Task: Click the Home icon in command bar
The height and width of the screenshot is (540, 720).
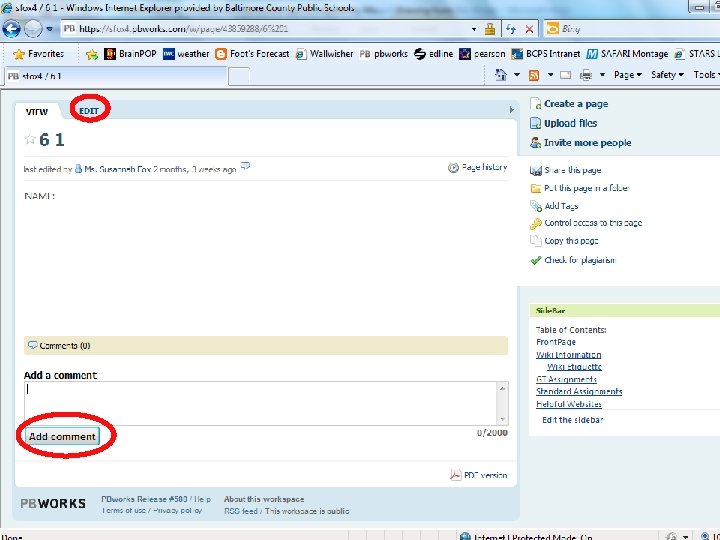Action: (x=501, y=75)
